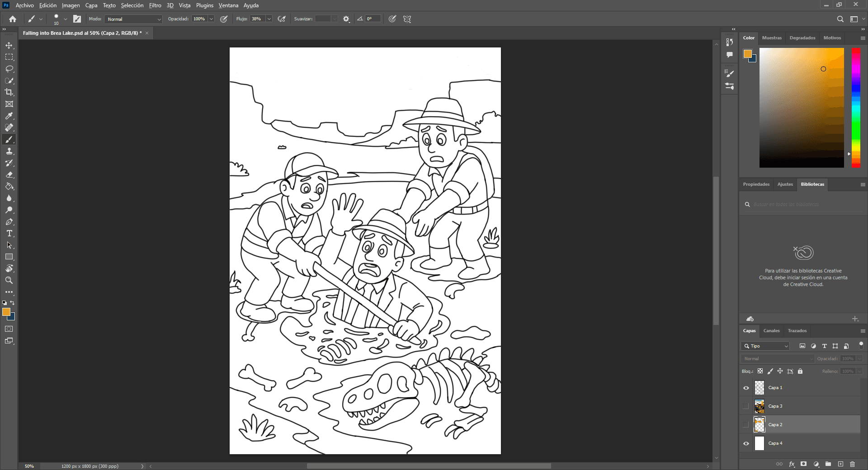Select the Lasso tool
The height and width of the screenshot is (470, 868).
coord(9,69)
